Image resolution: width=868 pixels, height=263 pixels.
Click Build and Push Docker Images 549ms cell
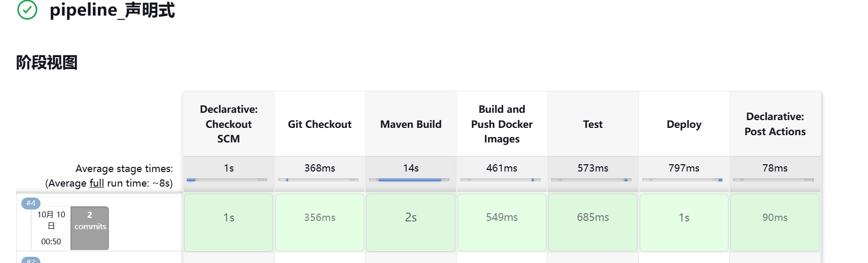pyautogui.click(x=502, y=222)
